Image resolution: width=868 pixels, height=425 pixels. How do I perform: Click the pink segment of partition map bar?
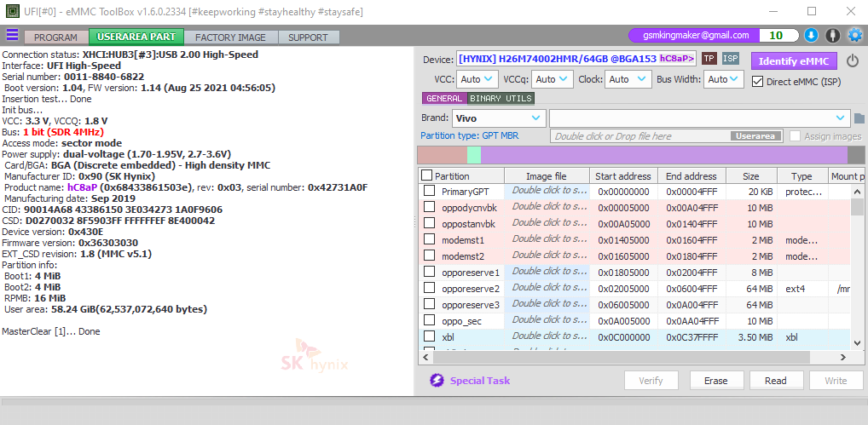[x=442, y=155]
